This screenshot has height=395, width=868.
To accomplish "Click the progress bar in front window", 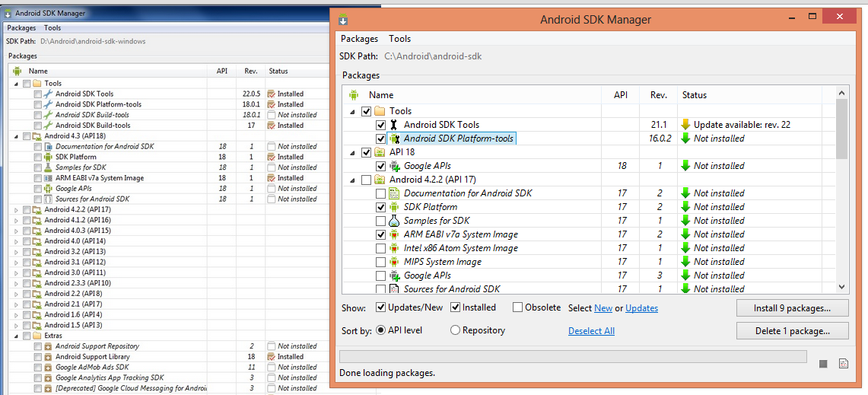I will point(573,356).
